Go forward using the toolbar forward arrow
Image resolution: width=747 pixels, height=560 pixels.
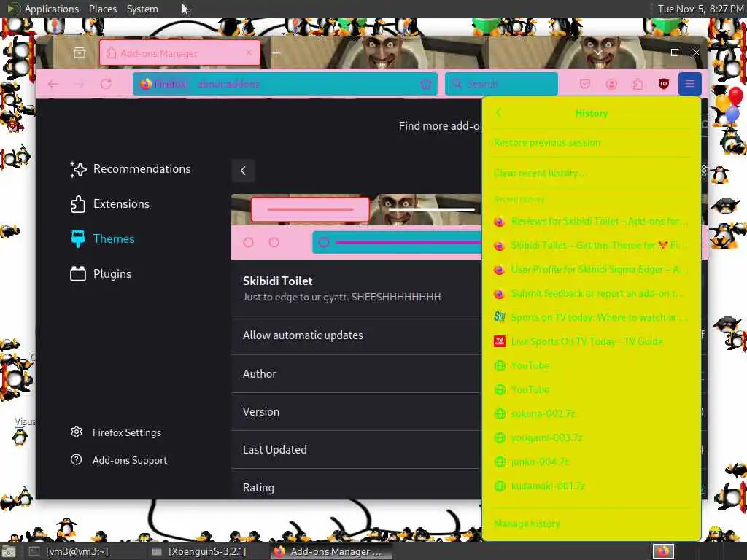pos(79,85)
